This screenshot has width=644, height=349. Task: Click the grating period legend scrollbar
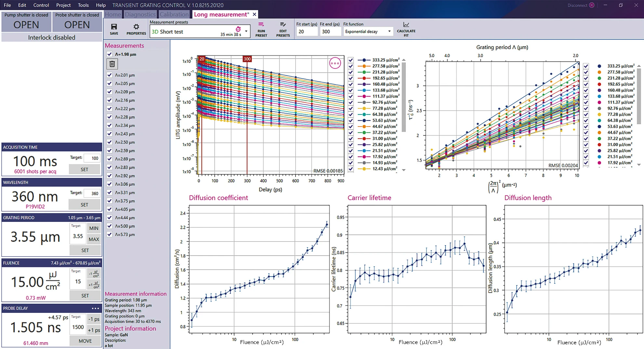638,96
